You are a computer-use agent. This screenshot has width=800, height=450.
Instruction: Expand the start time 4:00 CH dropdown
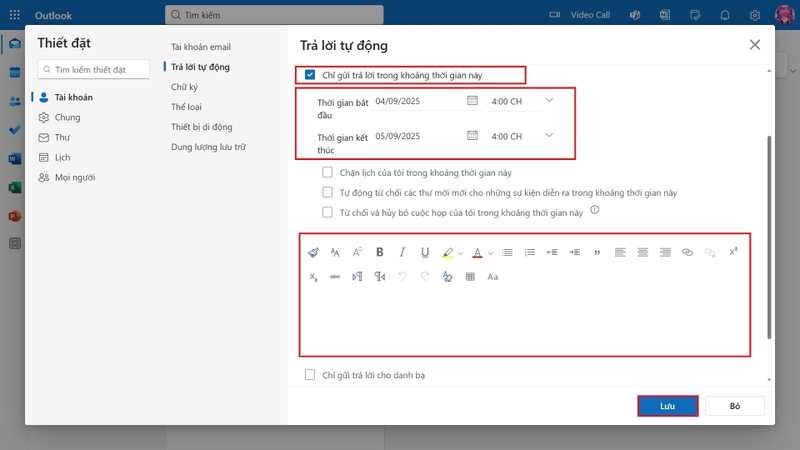[549, 101]
